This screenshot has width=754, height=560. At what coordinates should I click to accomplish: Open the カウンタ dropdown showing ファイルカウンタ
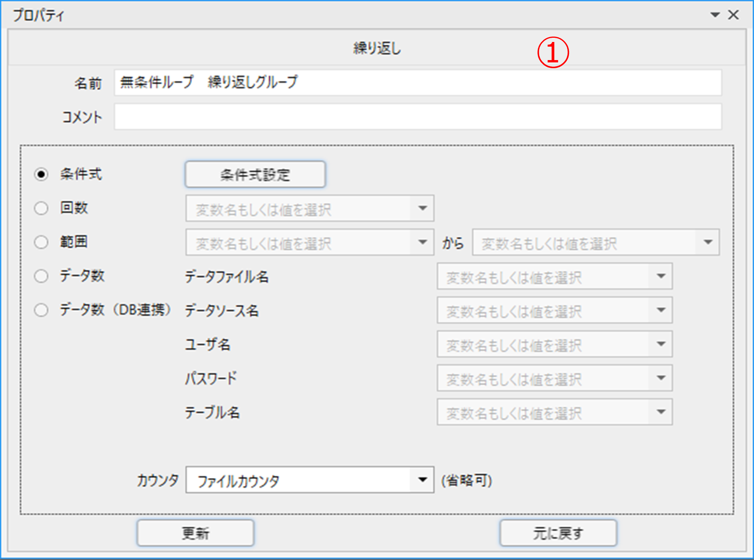click(422, 480)
